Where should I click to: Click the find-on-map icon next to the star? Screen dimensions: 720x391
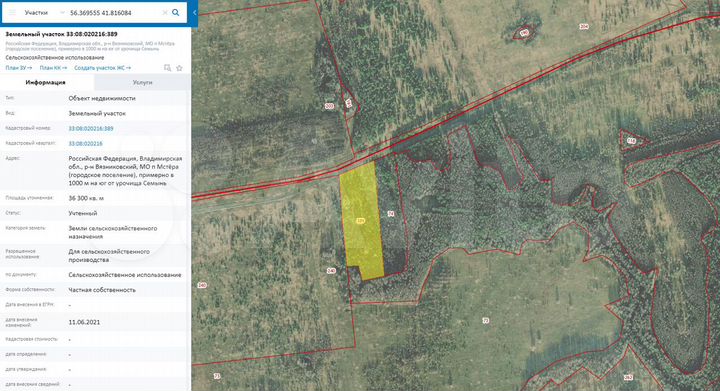point(168,68)
